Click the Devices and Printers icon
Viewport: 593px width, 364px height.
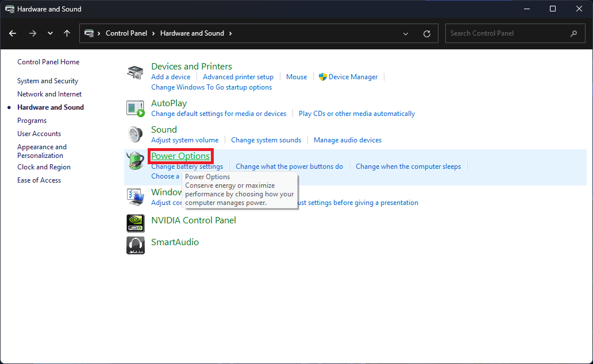(x=135, y=73)
